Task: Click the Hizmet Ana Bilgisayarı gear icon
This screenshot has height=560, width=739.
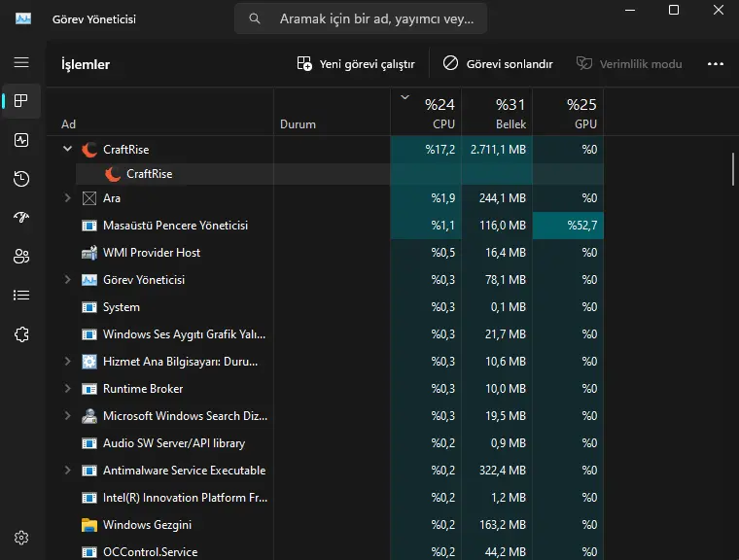Action: [x=89, y=362]
